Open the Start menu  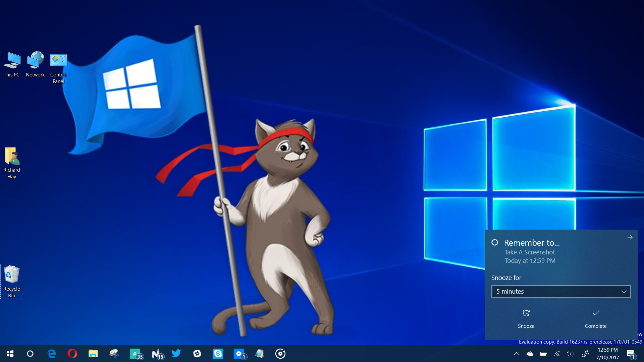[x=10, y=354]
